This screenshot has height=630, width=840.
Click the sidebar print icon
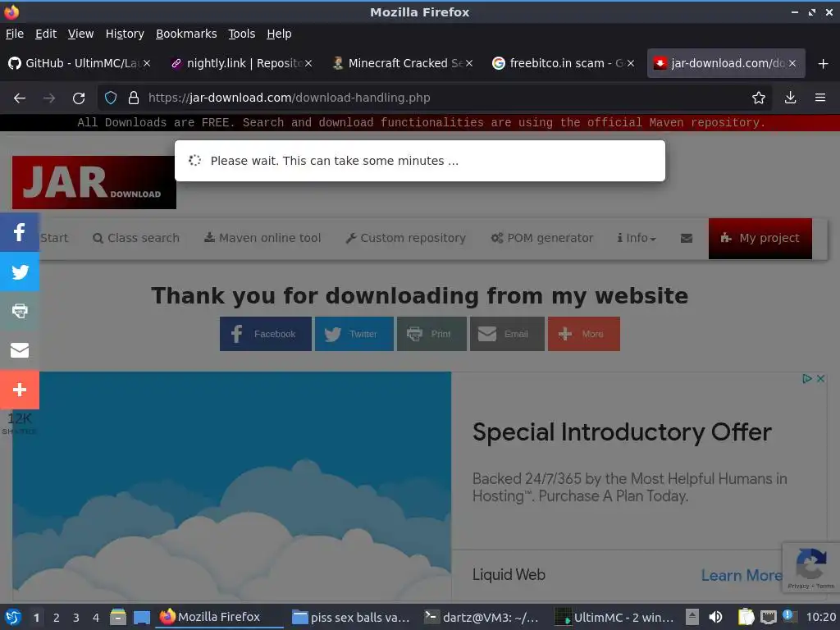point(20,311)
